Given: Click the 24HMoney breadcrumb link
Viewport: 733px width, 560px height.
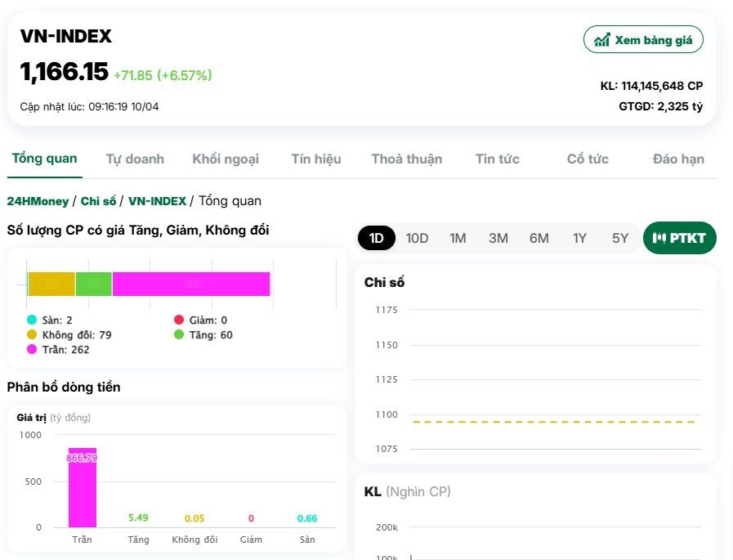Looking at the screenshot, I should pyautogui.click(x=38, y=200).
